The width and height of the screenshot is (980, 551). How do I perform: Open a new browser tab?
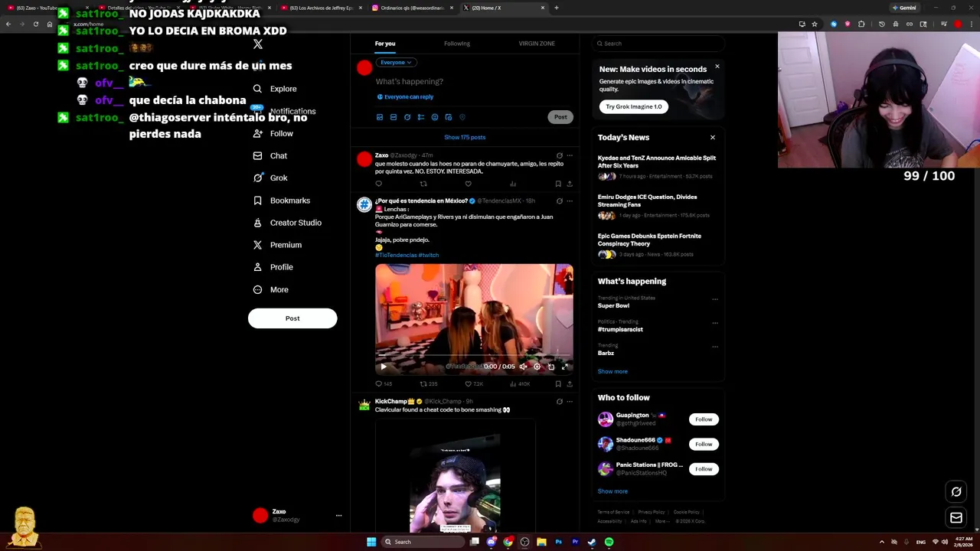pyautogui.click(x=557, y=8)
